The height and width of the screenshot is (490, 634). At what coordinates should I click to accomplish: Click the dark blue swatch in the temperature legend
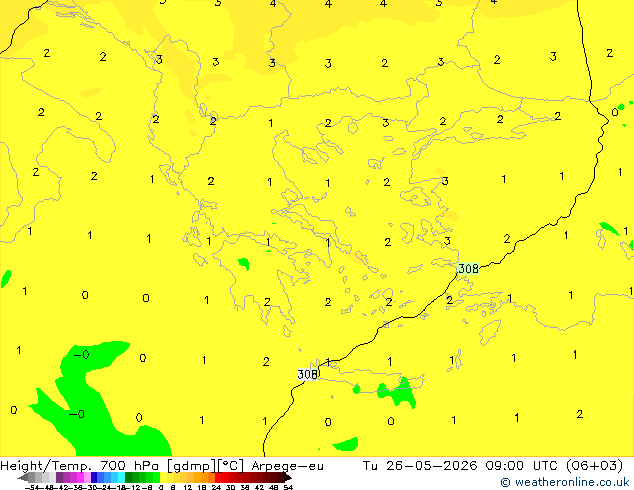point(94,477)
